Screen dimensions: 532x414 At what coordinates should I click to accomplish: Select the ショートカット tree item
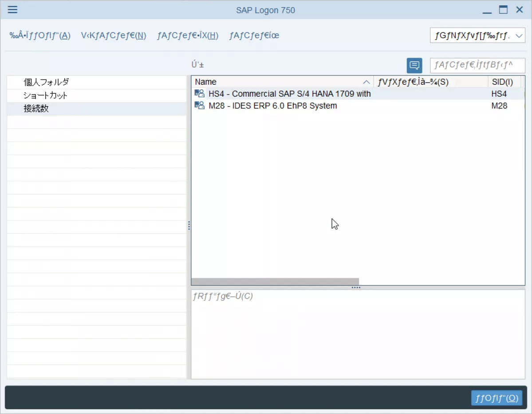(97, 95)
